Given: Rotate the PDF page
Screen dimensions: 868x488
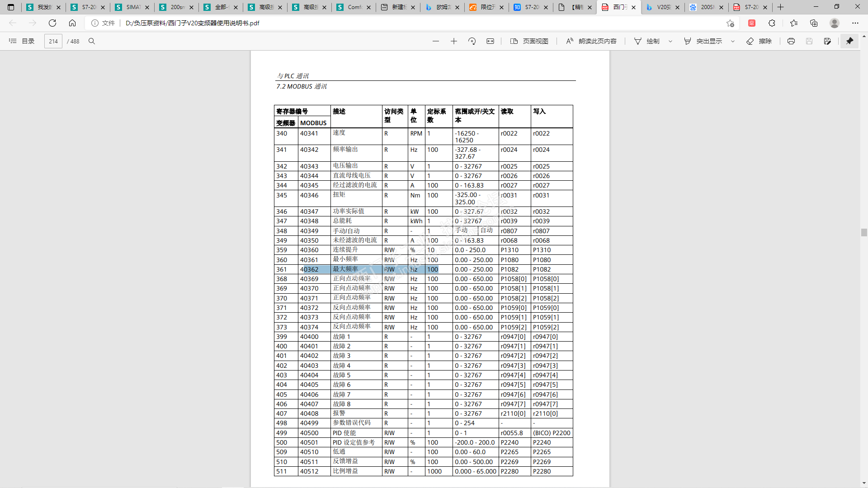Looking at the screenshot, I should point(472,41).
